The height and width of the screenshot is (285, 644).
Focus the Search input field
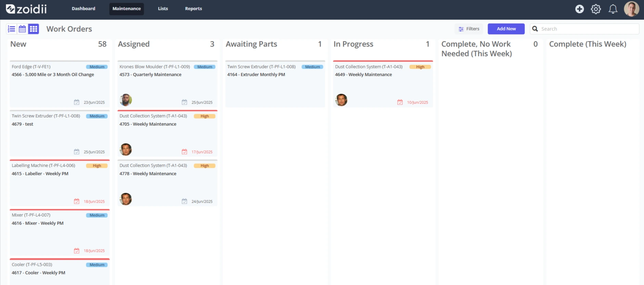(584, 29)
